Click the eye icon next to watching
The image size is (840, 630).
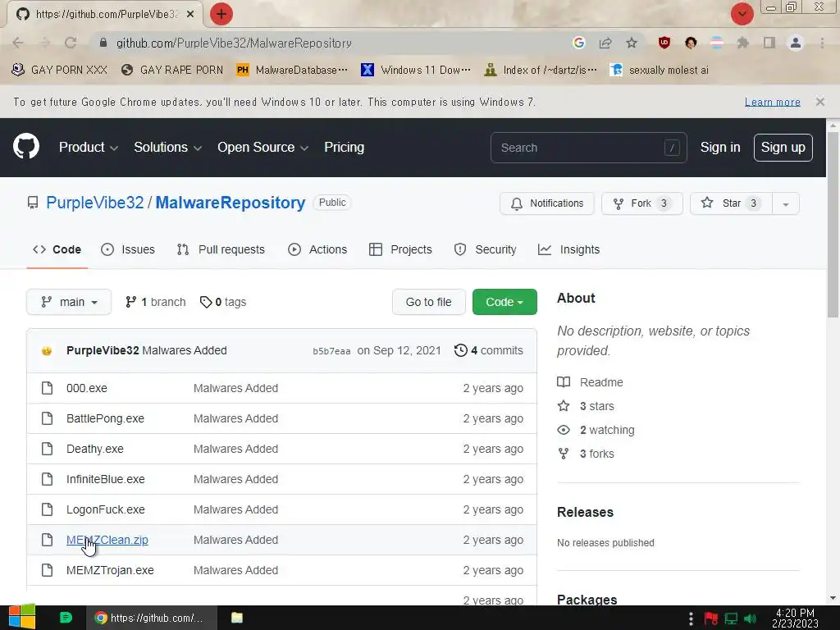pyautogui.click(x=564, y=430)
